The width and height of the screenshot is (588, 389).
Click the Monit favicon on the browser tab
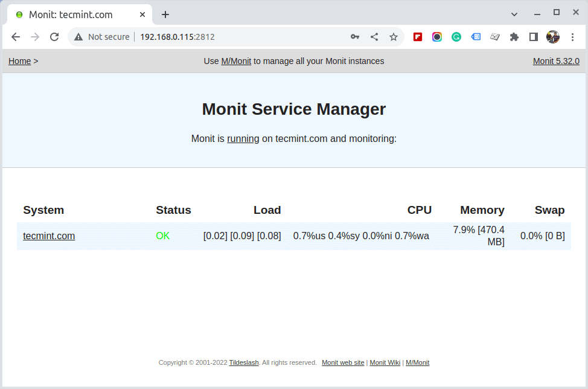point(21,14)
